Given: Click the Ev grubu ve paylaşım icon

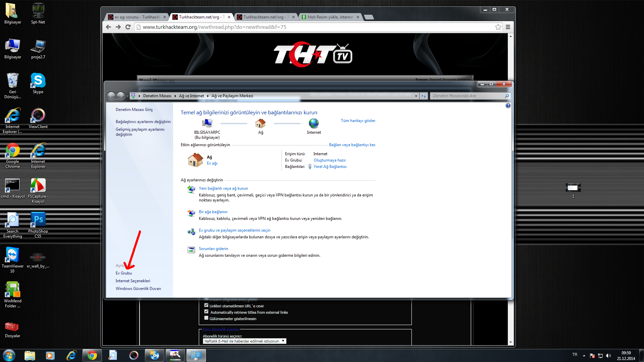Looking at the screenshot, I should pos(191,231).
